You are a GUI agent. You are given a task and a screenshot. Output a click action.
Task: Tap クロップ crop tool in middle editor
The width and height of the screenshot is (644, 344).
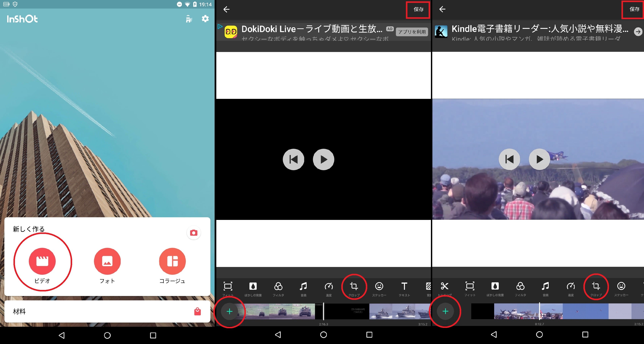tap(354, 287)
